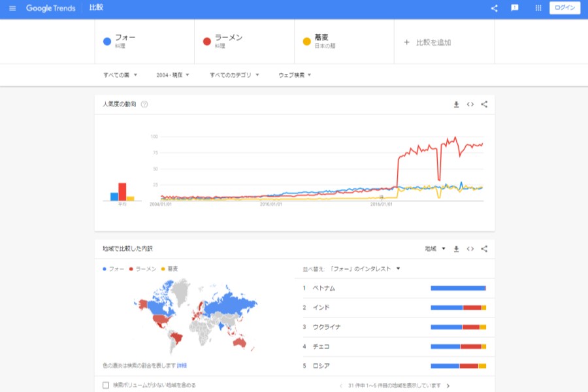588x392 pixels.
Task: Expand the すべてのカテゴリ category dropdown
Action: [235, 75]
